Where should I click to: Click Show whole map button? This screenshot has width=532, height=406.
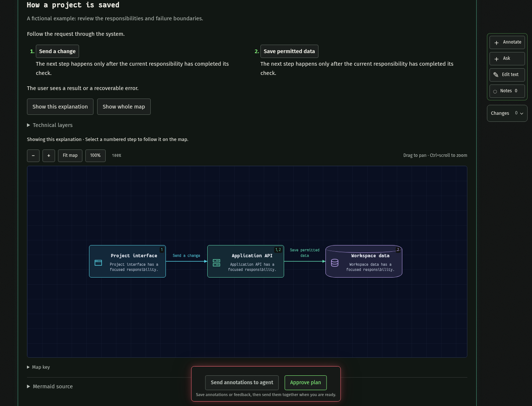click(x=124, y=107)
